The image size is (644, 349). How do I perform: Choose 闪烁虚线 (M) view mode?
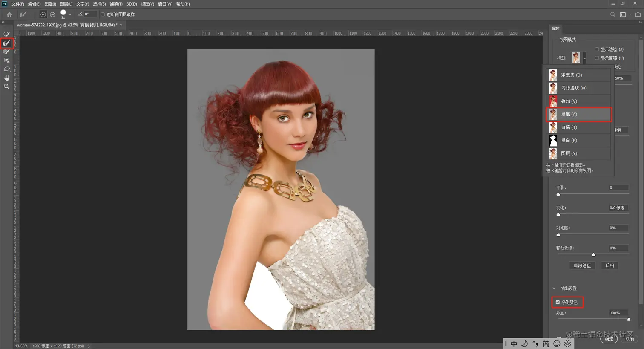tap(579, 88)
